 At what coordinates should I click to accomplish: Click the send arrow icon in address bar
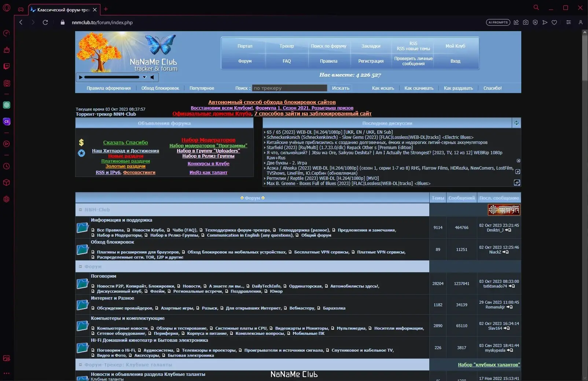(545, 22)
